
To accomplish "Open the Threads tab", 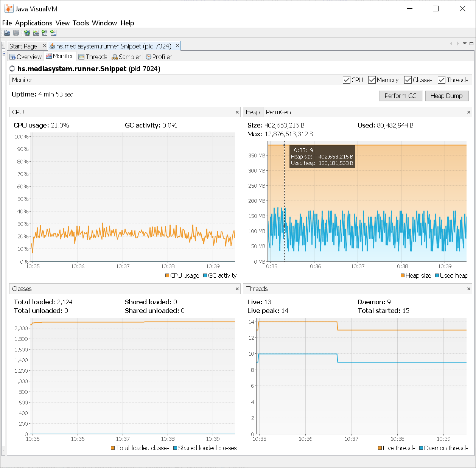I will tap(93, 57).
